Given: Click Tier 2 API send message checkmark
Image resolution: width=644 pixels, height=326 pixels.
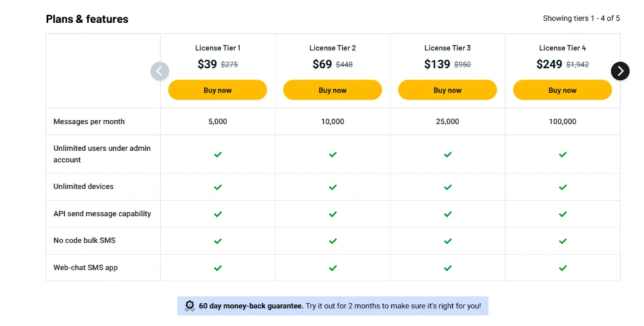Looking at the screenshot, I should point(333,214).
